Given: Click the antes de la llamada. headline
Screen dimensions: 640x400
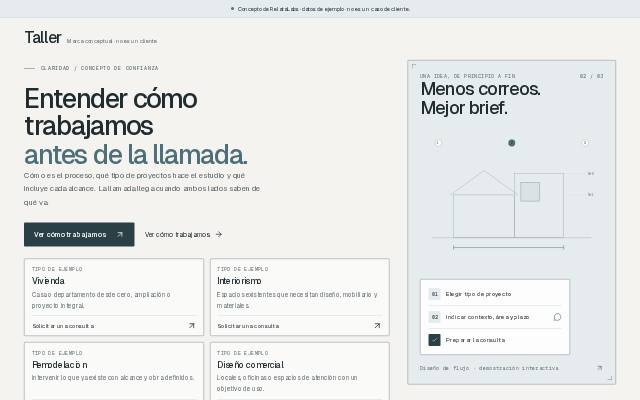Looking at the screenshot, I should pyautogui.click(x=136, y=155).
